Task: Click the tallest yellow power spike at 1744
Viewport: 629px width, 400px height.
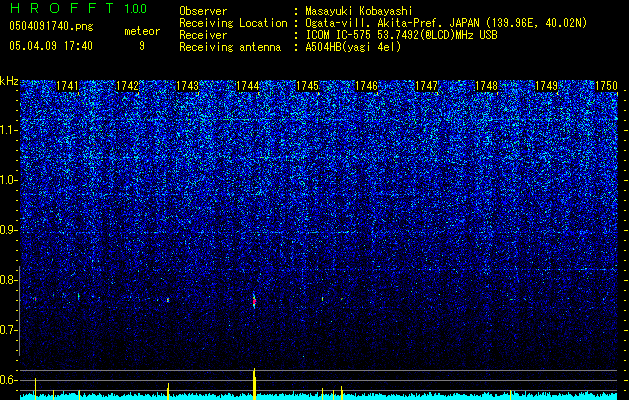Action: [254, 384]
